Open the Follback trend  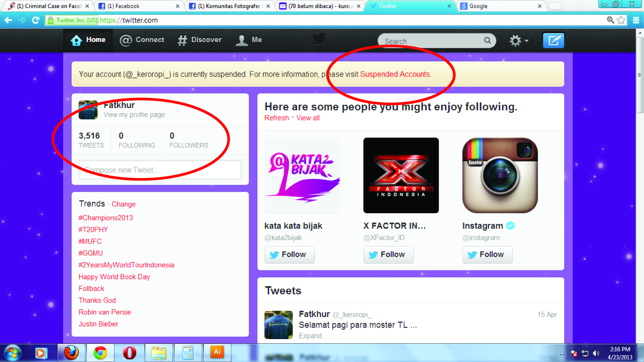tap(91, 289)
